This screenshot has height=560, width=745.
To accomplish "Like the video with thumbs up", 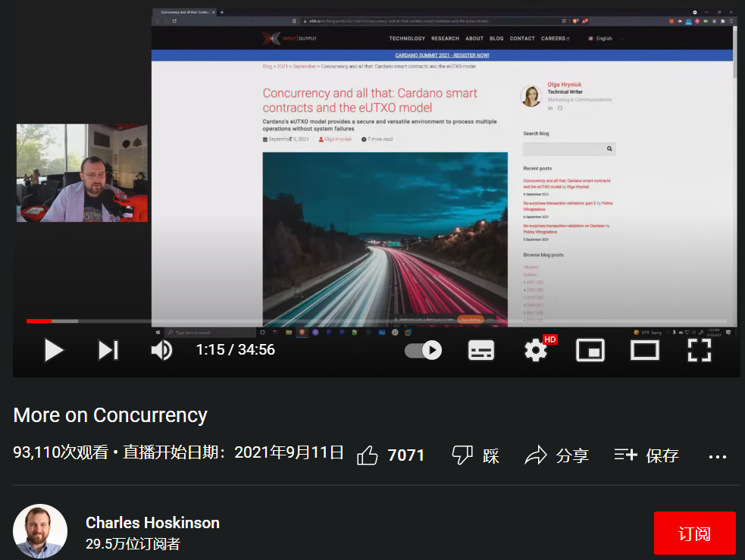I will (x=368, y=455).
